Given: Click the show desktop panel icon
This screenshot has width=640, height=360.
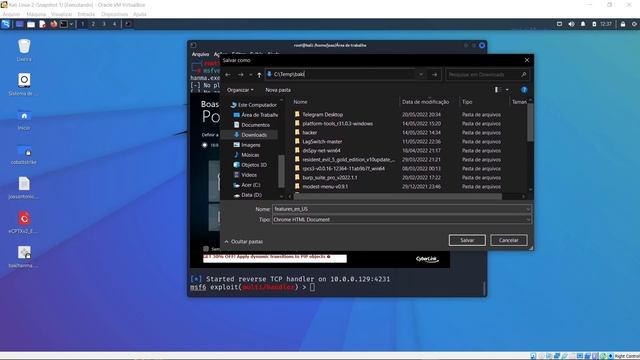Looking at the screenshot, I should (x=19, y=24).
